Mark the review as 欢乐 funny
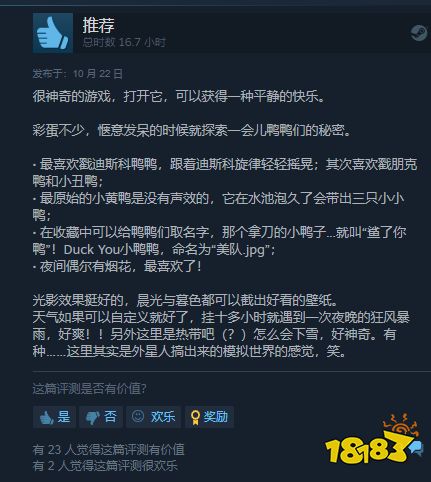The image size is (431, 482). click(x=153, y=417)
